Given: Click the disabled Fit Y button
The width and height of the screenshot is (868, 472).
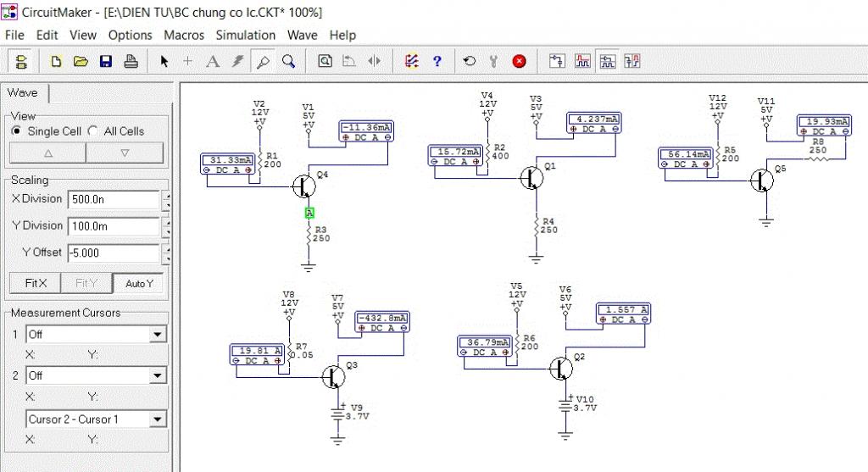Looking at the screenshot, I should coord(86,283).
